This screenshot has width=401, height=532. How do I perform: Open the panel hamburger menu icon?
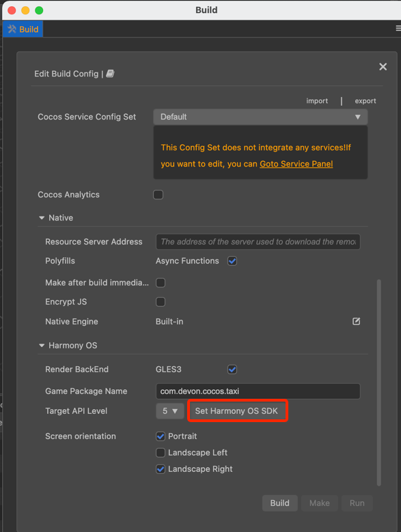point(398,29)
